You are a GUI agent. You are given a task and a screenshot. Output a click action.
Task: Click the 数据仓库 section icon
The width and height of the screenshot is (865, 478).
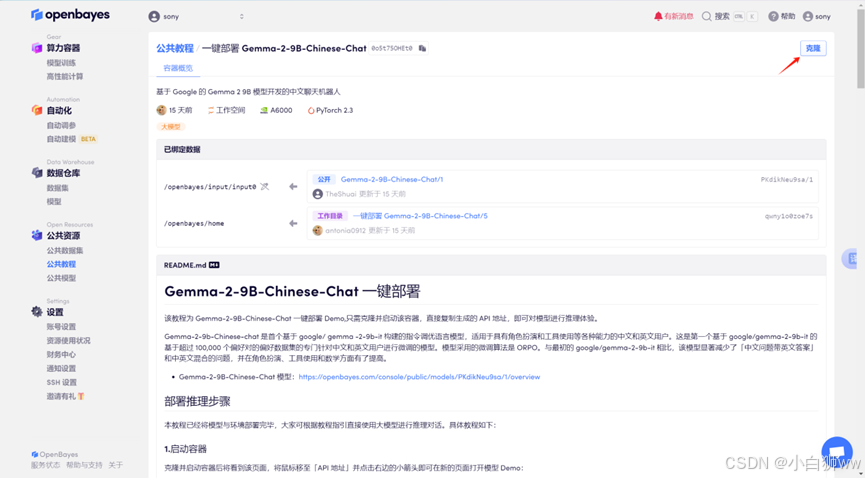click(x=37, y=173)
